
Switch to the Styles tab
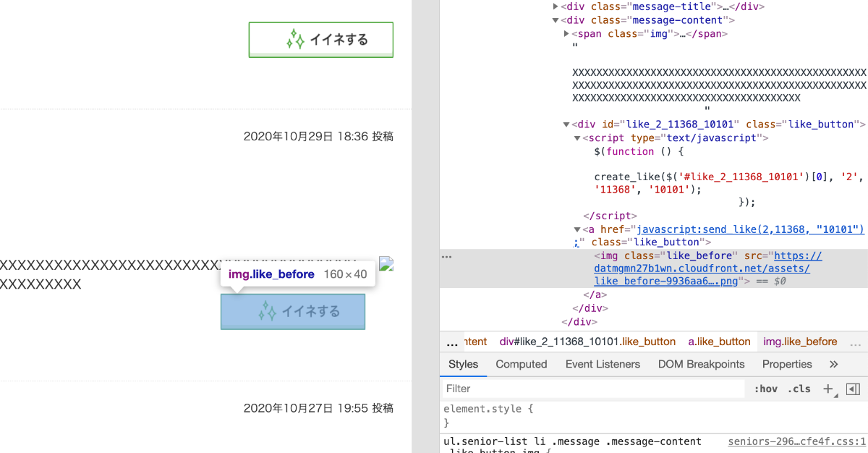463,364
